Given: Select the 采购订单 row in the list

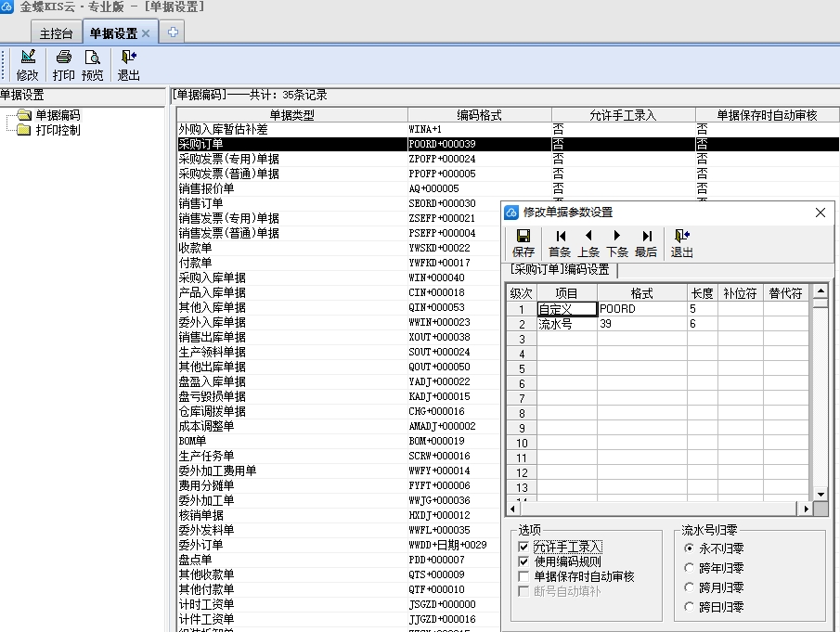Looking at the screenshot, I should (508, 144).
